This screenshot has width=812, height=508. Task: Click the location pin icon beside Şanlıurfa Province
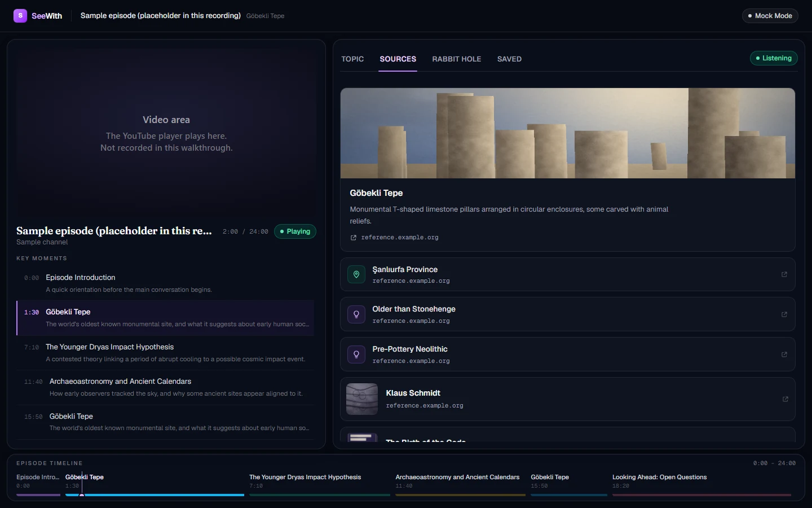tap(356, 274)
